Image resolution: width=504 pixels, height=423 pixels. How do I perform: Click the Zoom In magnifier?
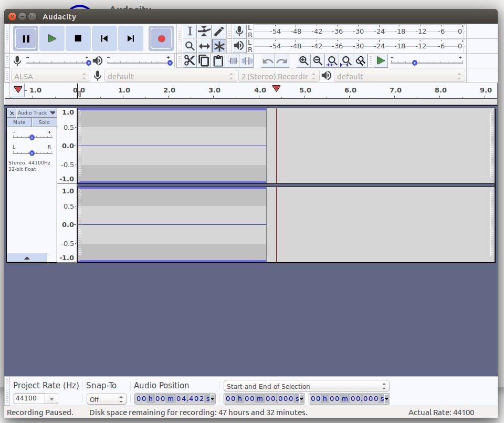[x=303, y=61]
